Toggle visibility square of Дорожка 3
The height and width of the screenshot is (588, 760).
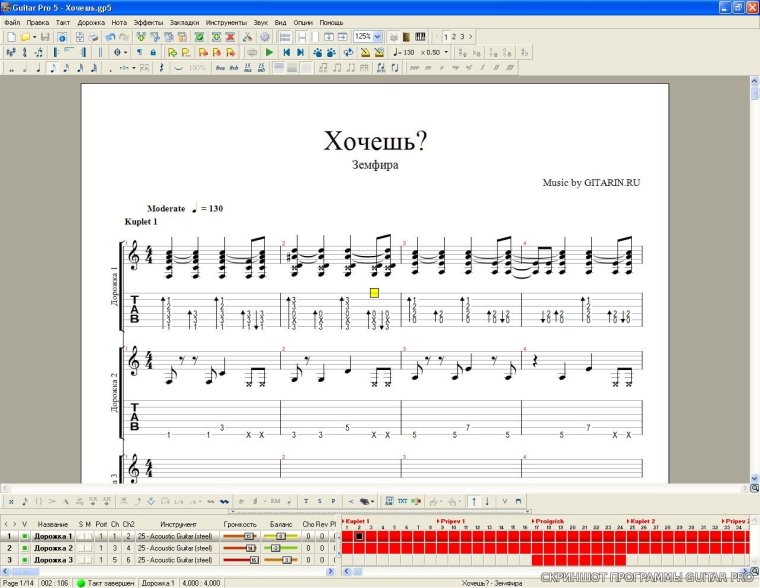click(24, 559)
